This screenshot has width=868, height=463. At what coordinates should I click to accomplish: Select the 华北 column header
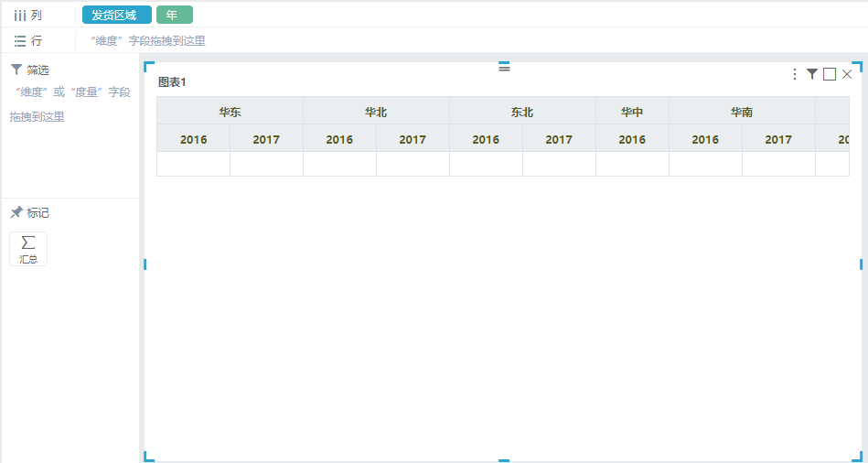coord(376,112)
